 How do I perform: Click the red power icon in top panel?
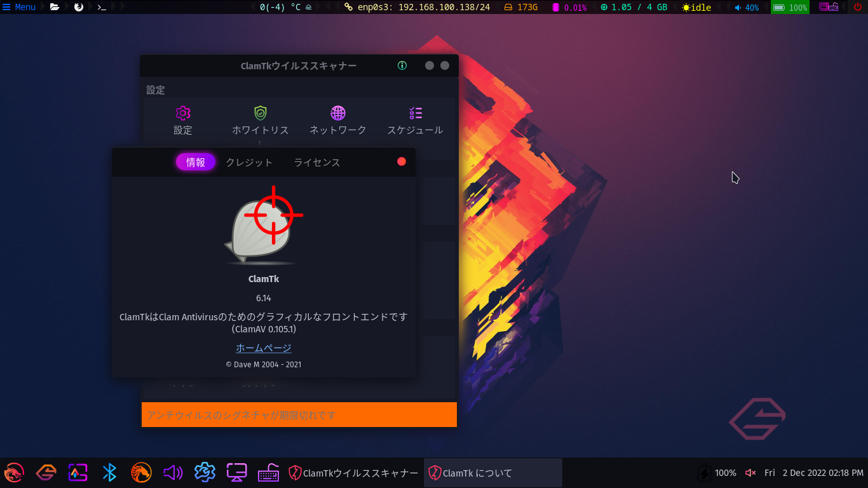(857, 7)
